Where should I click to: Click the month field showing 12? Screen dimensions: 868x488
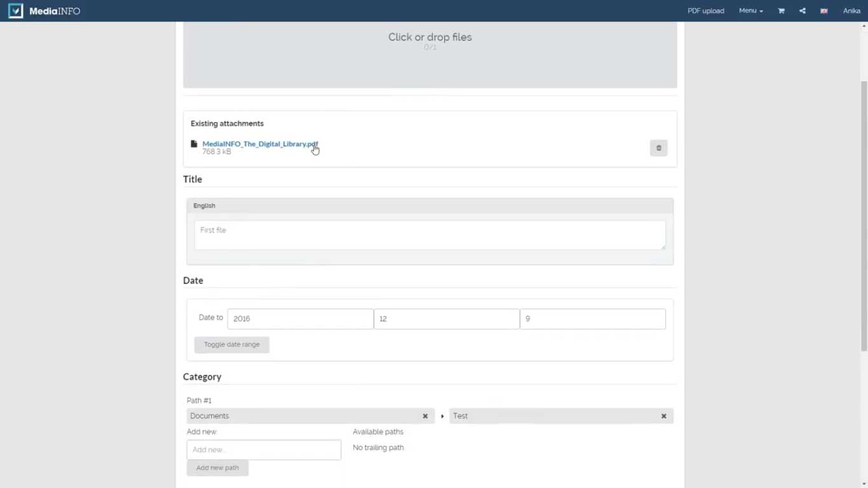coord(446,319)
